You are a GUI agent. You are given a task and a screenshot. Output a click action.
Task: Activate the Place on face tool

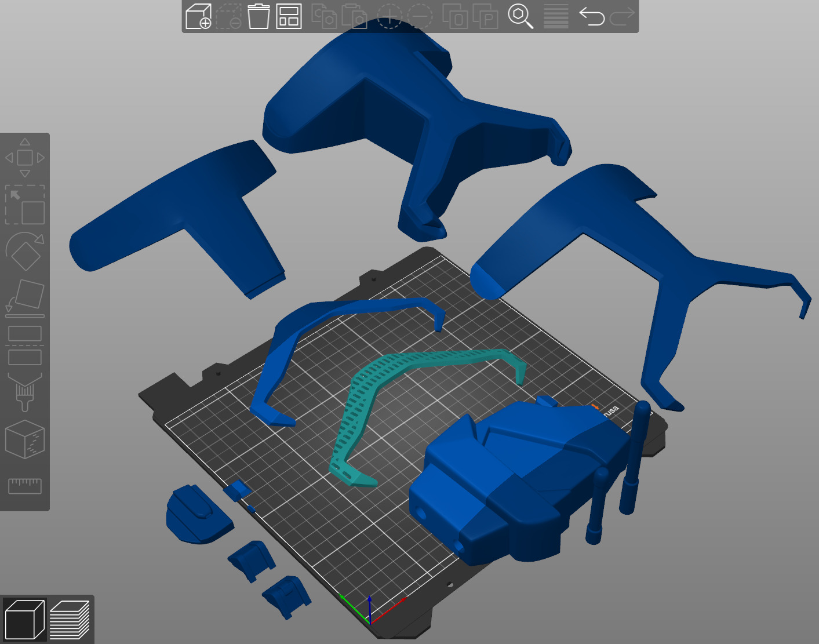[25, 299]
